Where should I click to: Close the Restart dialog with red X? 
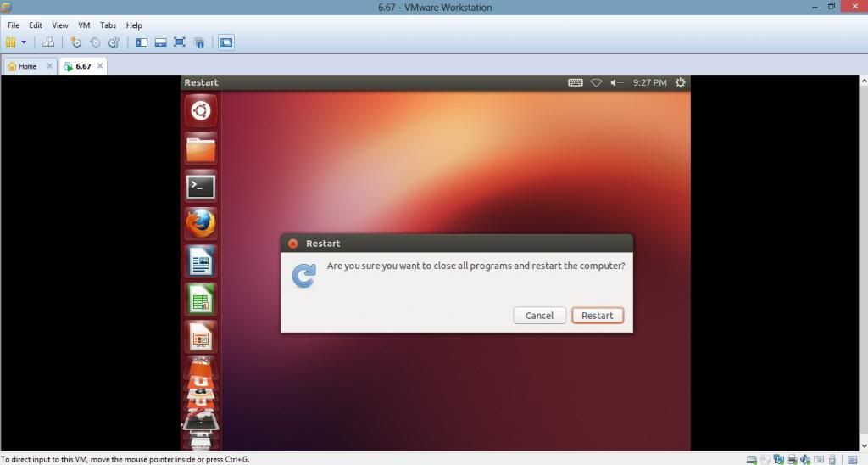point(292,244)
